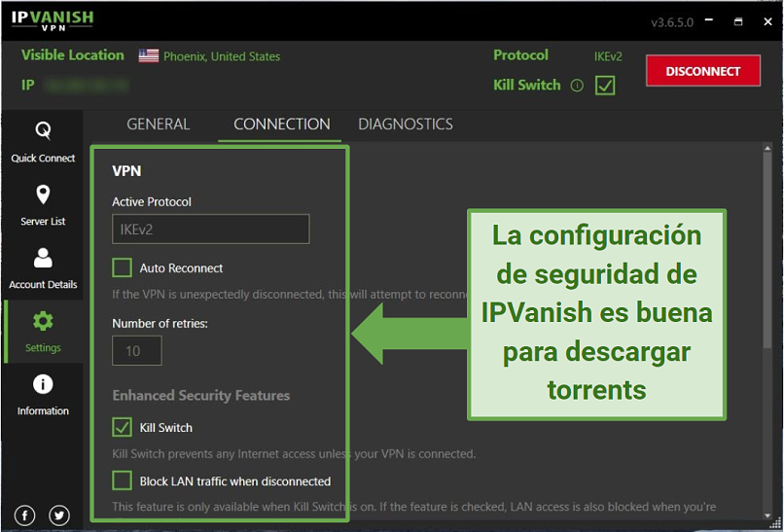Select the CONNECTION tab
The width and height of the screenshot is (784, 532).
coord(281,124)
